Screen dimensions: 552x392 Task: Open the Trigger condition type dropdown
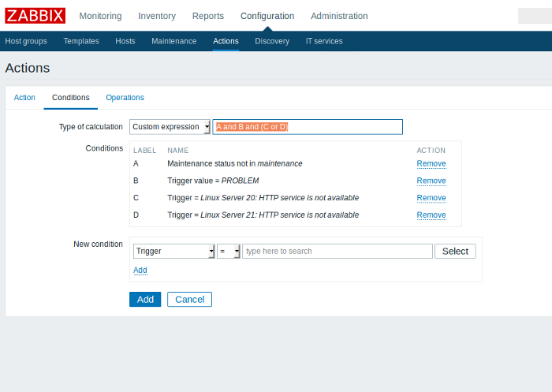(174, 251)
